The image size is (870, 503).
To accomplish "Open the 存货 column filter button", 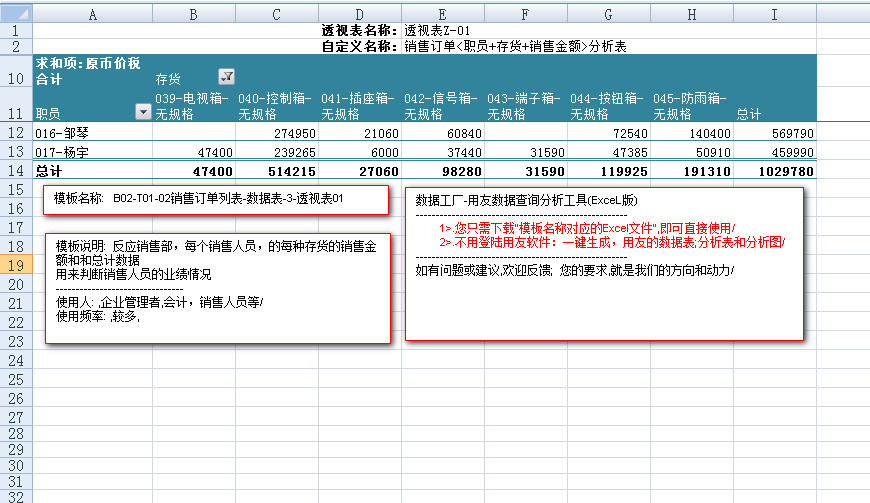I will (x=226, y=77).
